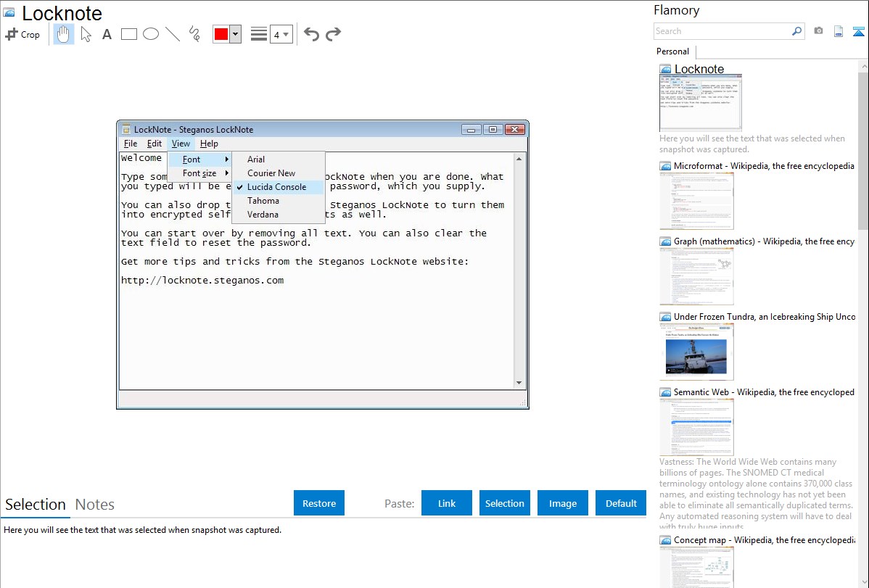Click the red color swatch

pyautogui.click(x=221, y=34)
